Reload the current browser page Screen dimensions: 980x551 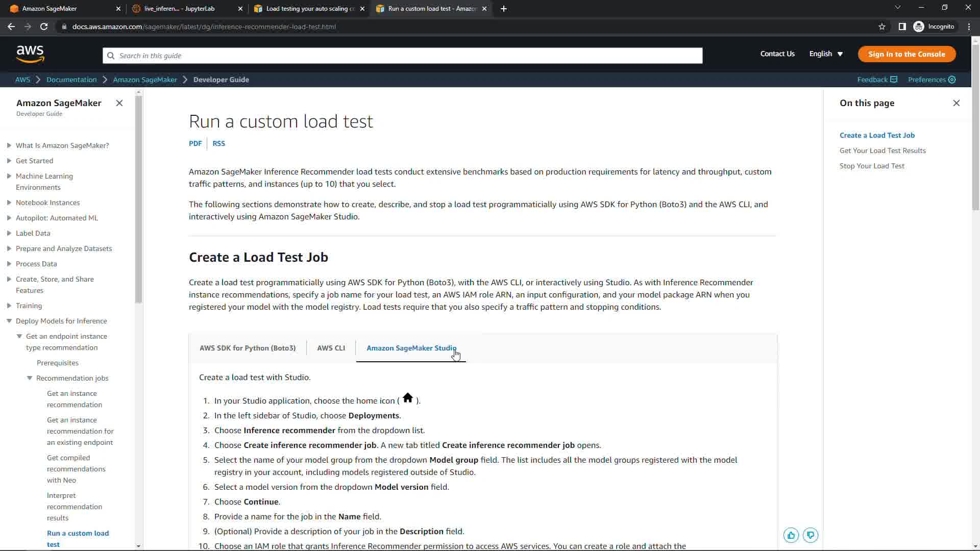44,27
